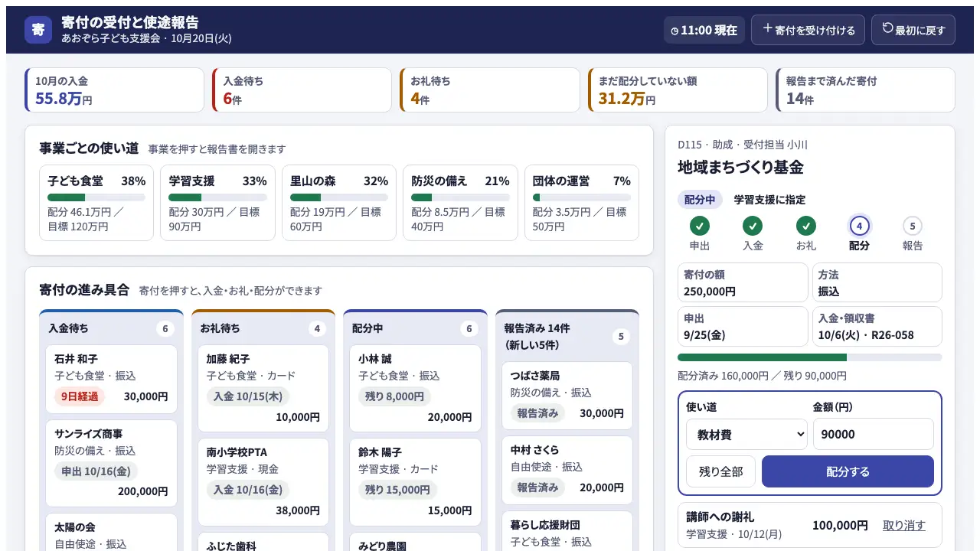The height and width of the screenshot is (551, 980).
Task: Click count badge 5 on 報告済み column
Action: 621,337
